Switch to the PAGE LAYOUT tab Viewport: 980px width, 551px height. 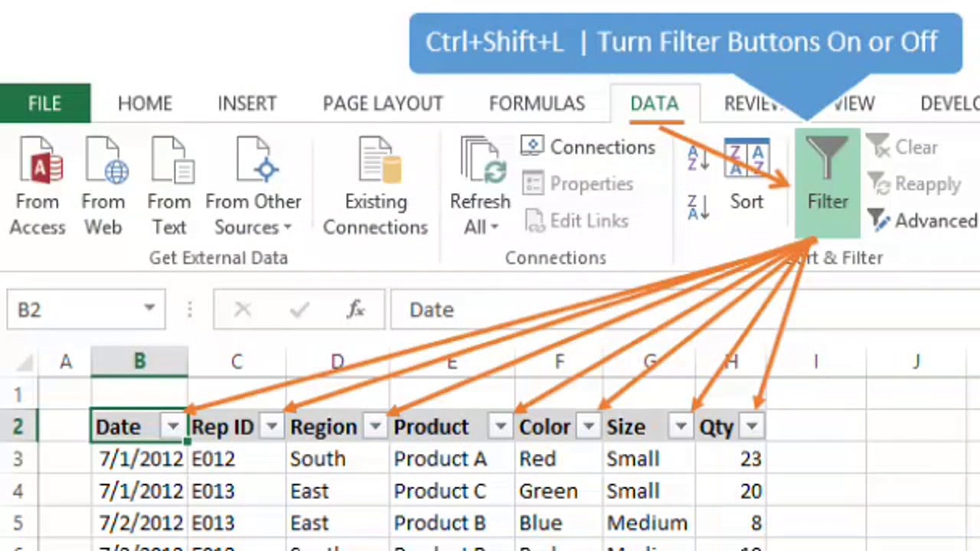[383, 103]
